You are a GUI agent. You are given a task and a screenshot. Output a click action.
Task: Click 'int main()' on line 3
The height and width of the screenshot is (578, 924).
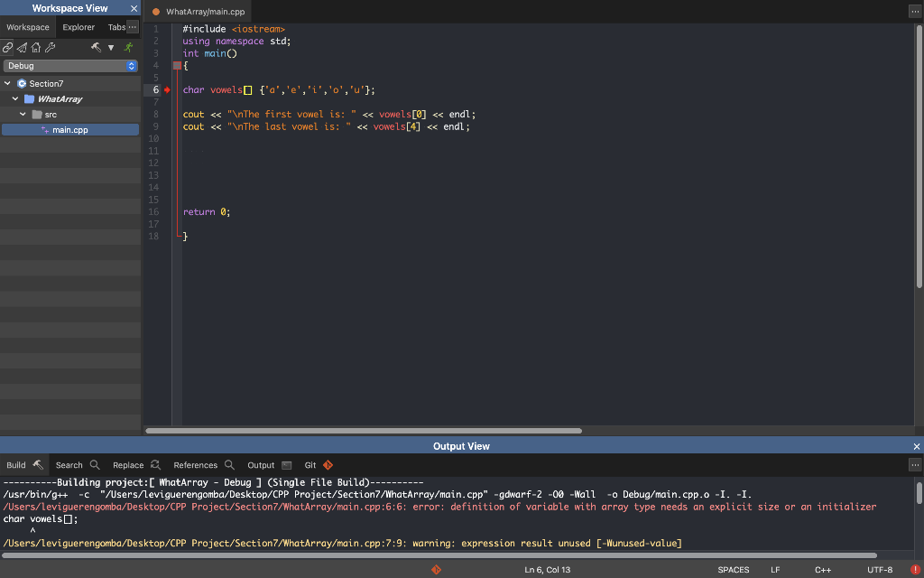coord(209,53)
